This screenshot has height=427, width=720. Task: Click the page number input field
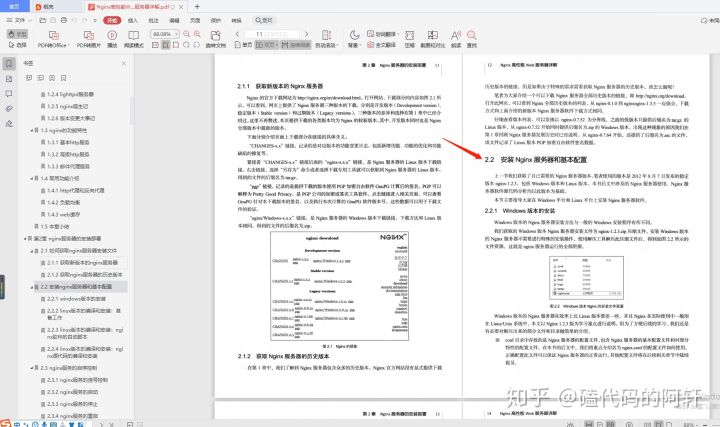coord(271,34)
